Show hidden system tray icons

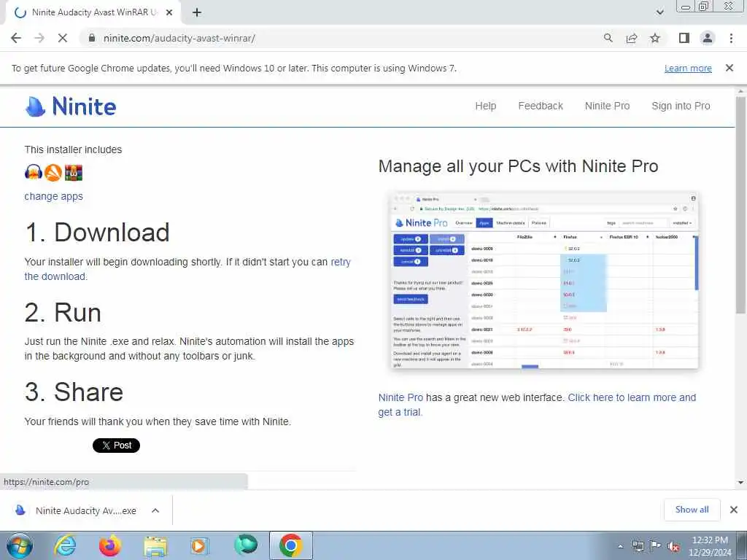(x=620, y=546)
